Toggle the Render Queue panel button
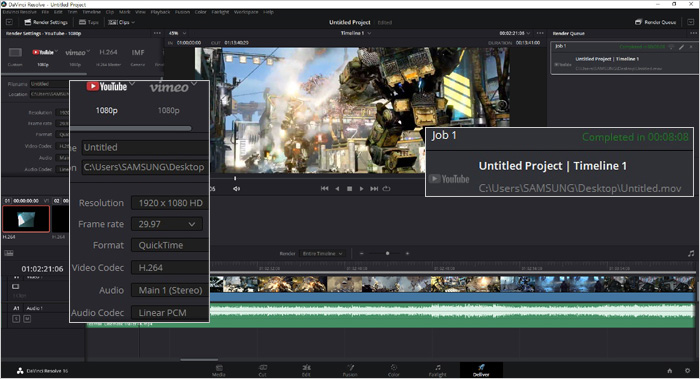700x379 pixels. coord(655,22)
